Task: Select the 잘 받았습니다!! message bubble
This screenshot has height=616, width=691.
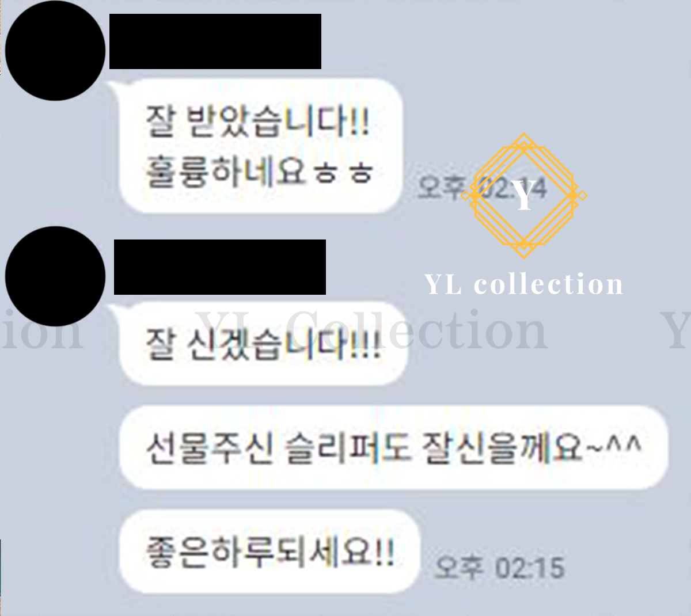Action: pos(260,146)
